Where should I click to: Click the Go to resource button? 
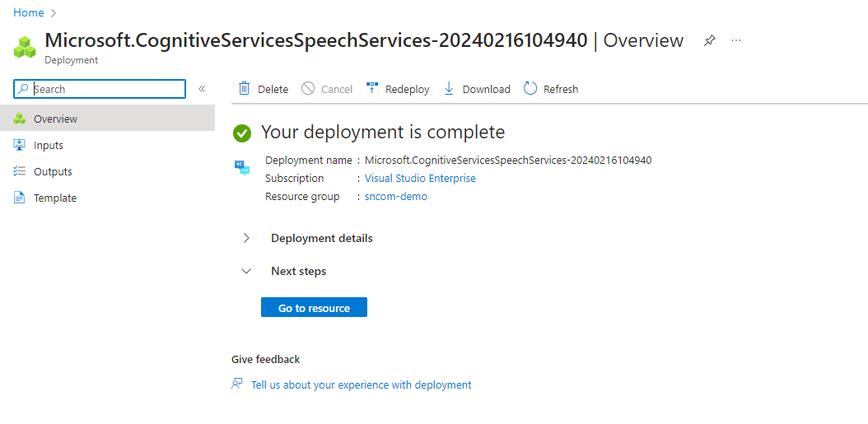tap(314, 308)
